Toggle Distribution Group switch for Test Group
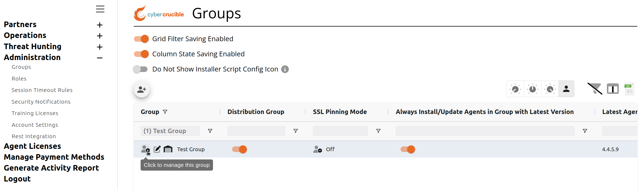 239,149
